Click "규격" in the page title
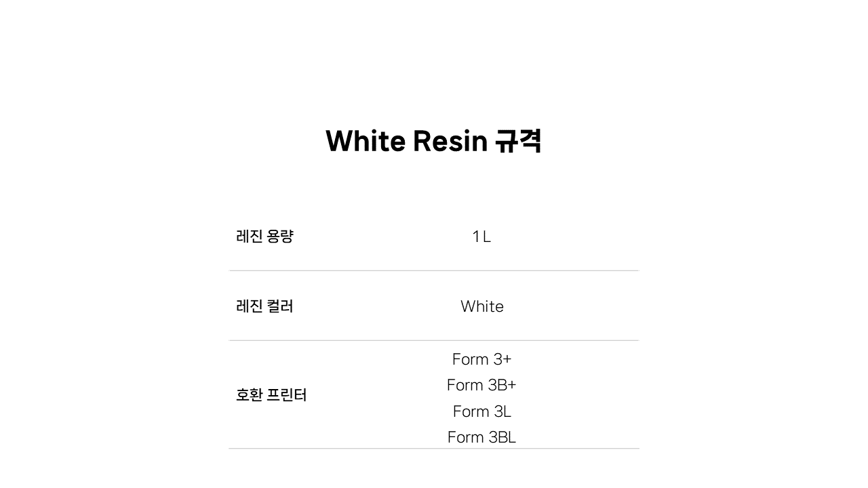The height and width of the screenshot is (488, 868). 517,141
